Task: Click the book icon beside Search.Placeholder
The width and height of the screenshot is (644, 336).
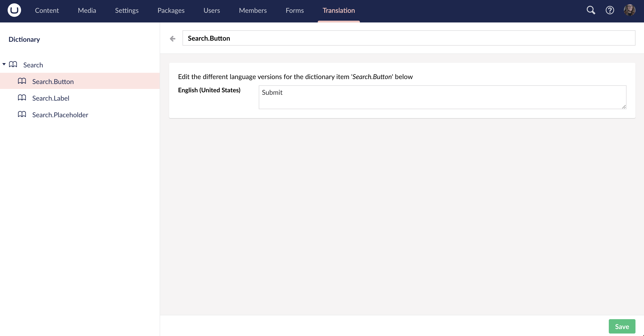Action: (x=22, y=114)
